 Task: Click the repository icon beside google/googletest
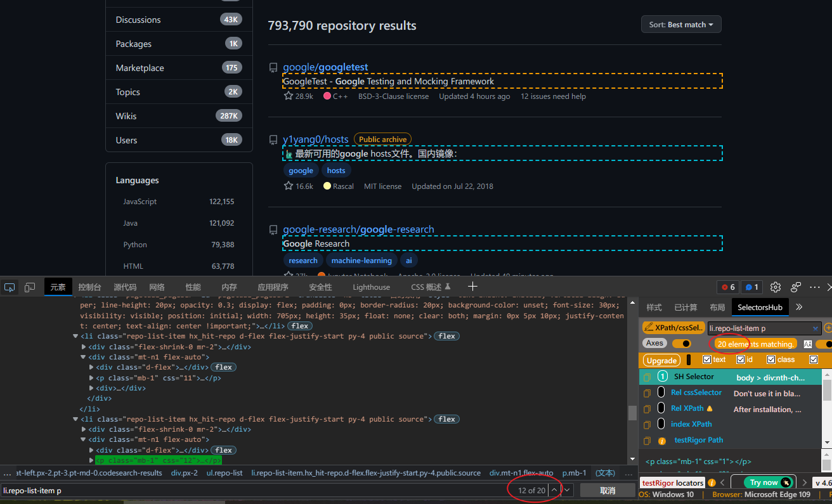pyautogui.click(x=273, y=67)
